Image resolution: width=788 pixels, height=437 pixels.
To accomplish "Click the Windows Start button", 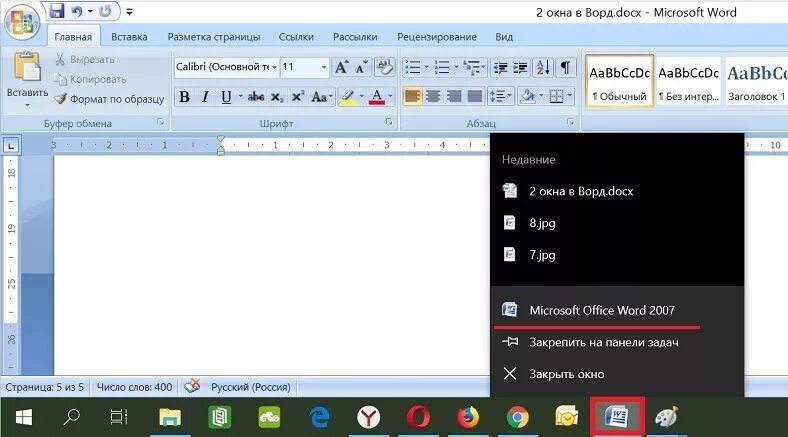I will [x=24, y=417].
